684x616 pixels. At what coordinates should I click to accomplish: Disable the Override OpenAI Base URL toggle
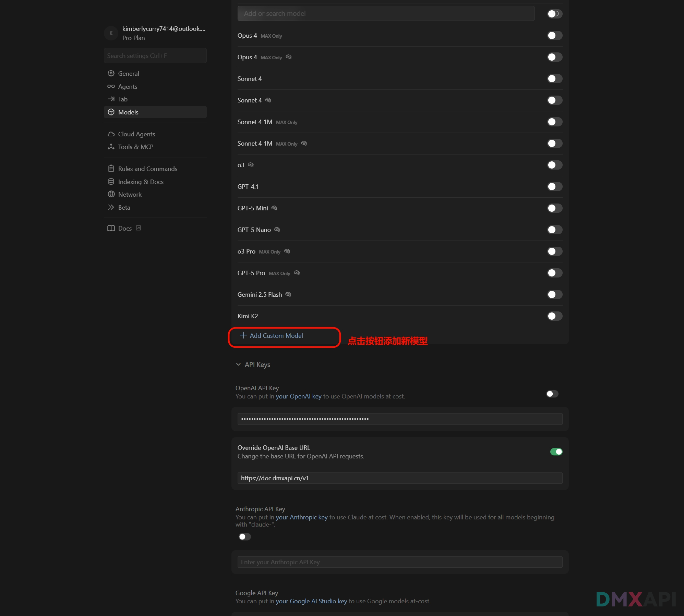tap(556, 452)
